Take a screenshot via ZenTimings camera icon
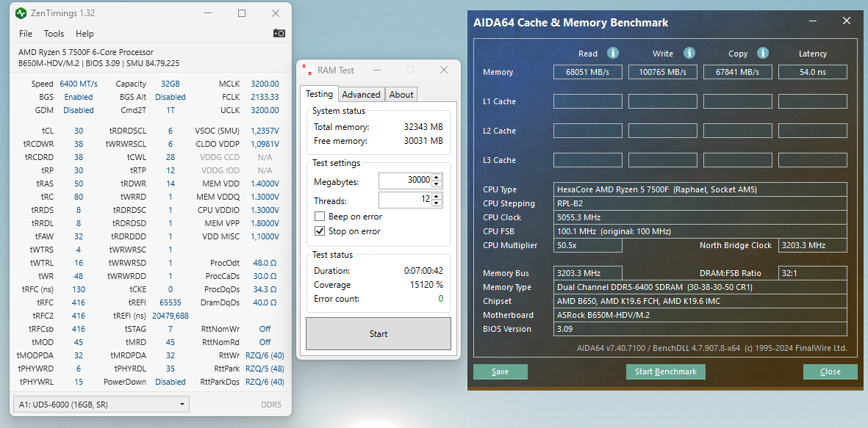Screen dimensions: 868x428 click(279, 33)
